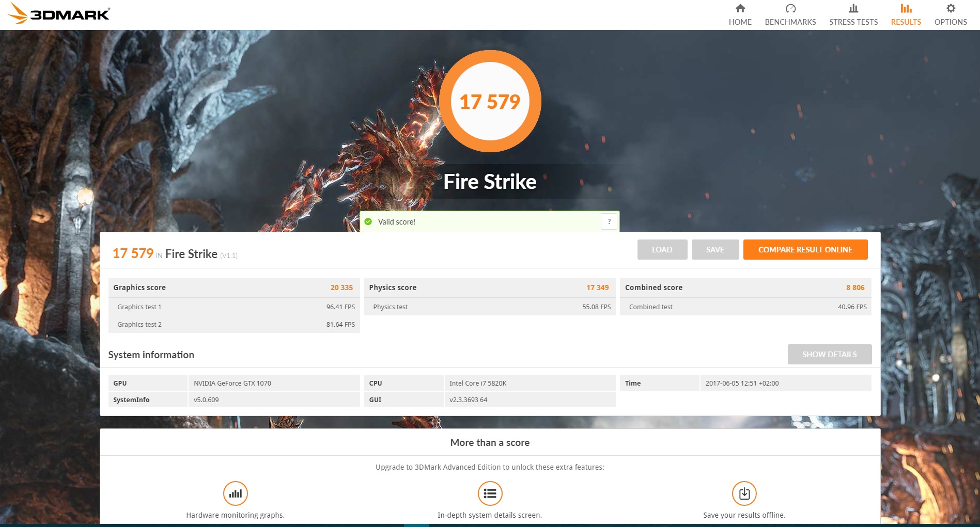Click the GUI label cell
The height and width of the screenshot is (527, 980).
point(403,400)
